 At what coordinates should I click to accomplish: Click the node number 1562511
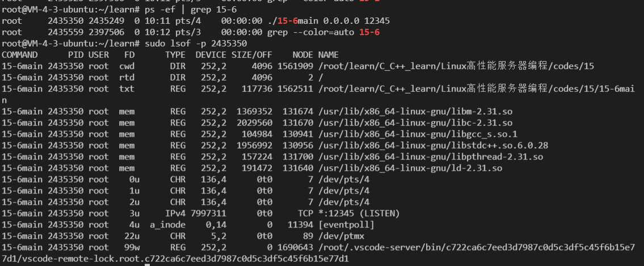tap(295, 88)
